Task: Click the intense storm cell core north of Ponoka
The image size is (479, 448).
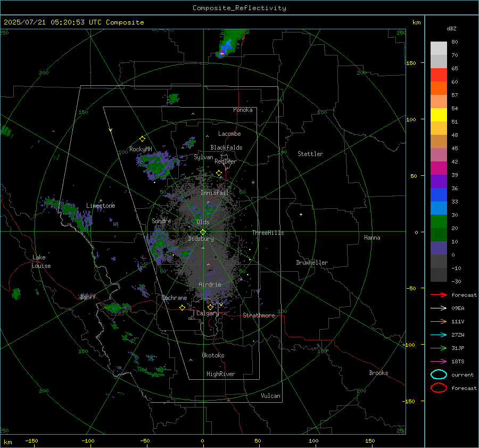Action: pos(222,54)
